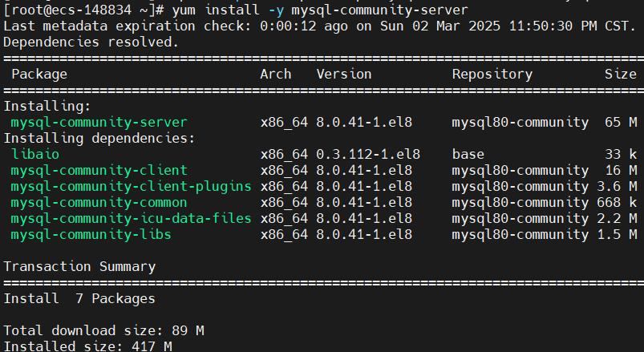Click version '8.0.41-1.el8' in mysql-community-server row

(x=364, y=122)
